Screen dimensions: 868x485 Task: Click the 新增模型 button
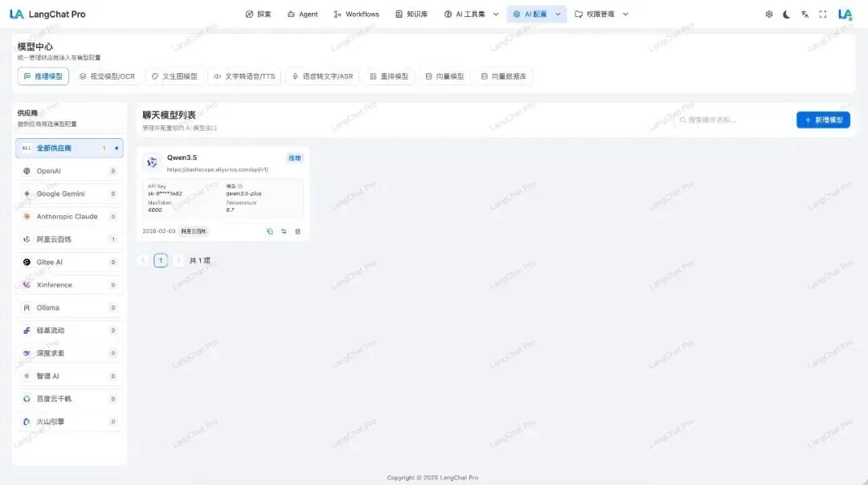pos(823,120)
